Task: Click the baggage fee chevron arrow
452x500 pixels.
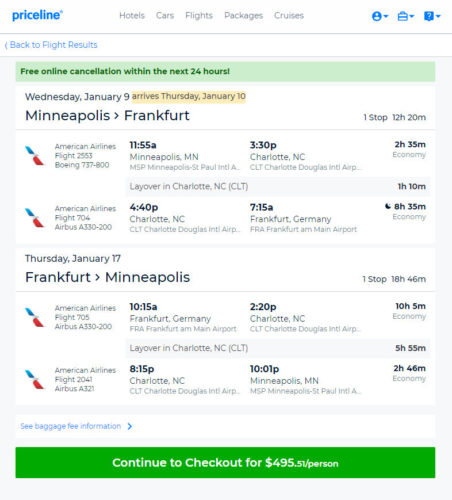Action: 130,426
